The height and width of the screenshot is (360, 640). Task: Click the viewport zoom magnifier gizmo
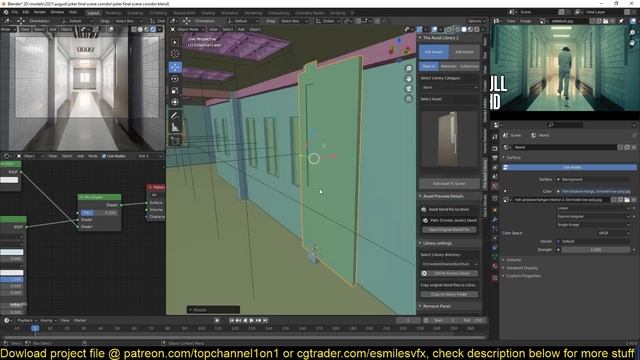pos(409,68)
